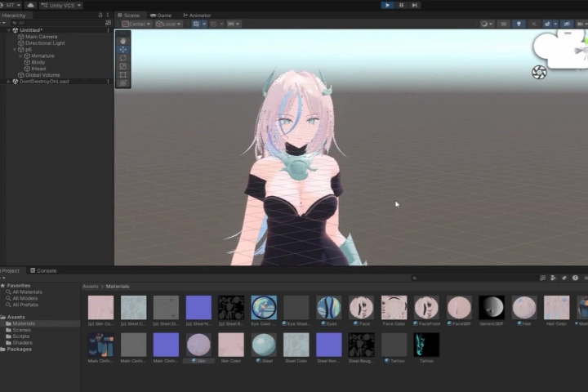The width and height of the screenshot is (588, 392).
Task: Select the Hierarchy tab
Action: (14, 16)
